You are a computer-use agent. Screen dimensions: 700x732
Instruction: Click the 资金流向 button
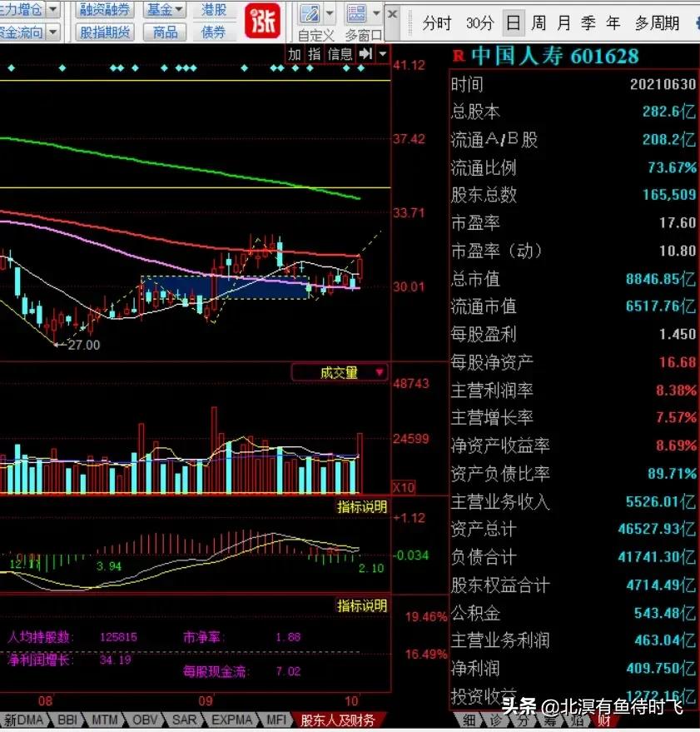[x=22, y=32]
